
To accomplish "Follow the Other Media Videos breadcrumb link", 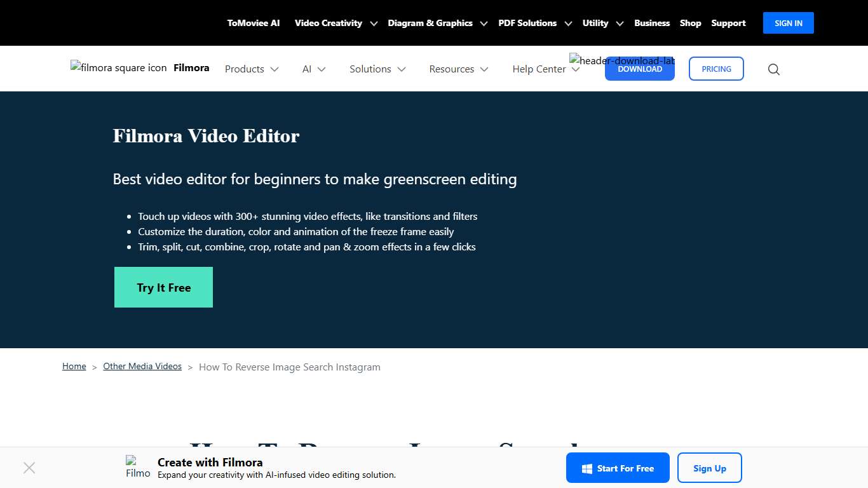I will (142, 366).
